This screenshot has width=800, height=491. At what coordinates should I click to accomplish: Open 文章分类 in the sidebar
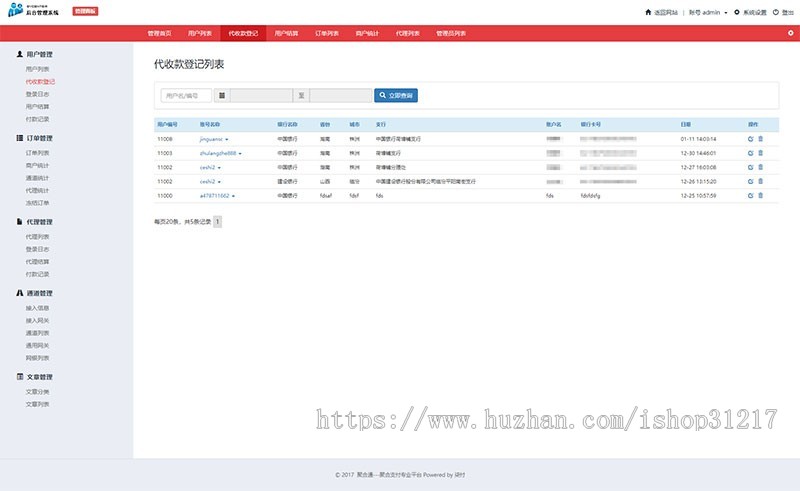click(x=37, y=391)
